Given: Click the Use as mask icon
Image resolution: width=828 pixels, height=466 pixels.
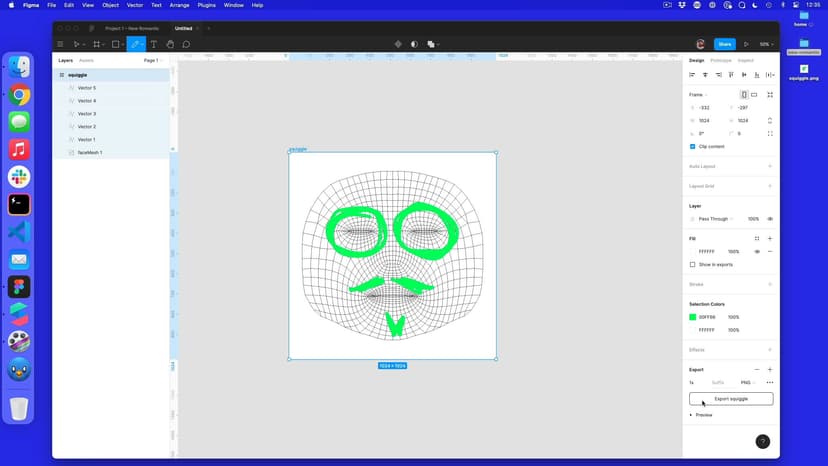Looking at the screenshot, I should coord(415,44).
